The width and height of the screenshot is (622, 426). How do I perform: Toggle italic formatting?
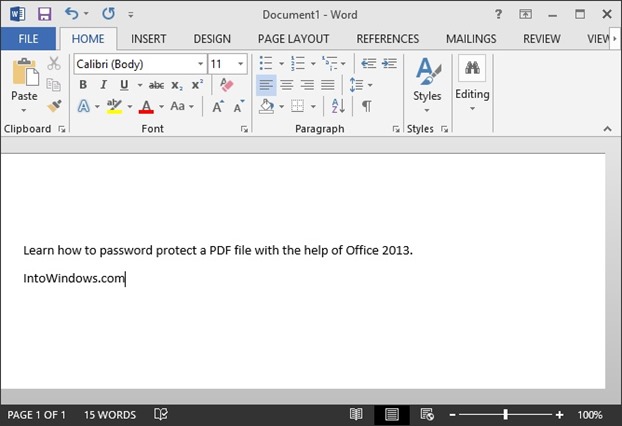[x=104, y=84]
